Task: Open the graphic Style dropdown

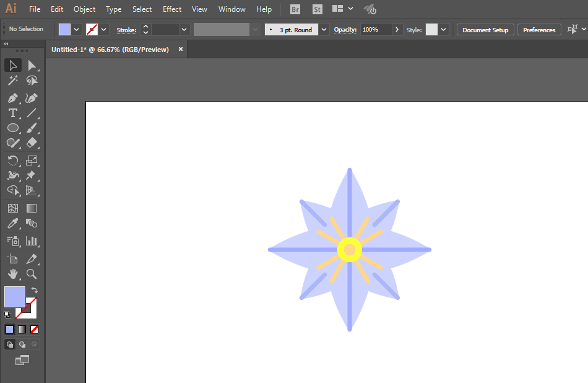Action: (x=443, y=29)
